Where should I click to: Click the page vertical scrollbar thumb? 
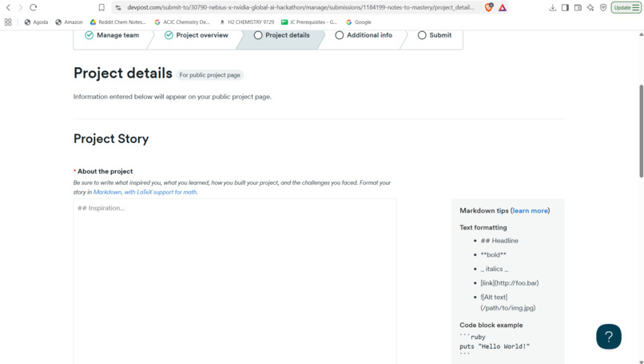[x=641, y=131]
